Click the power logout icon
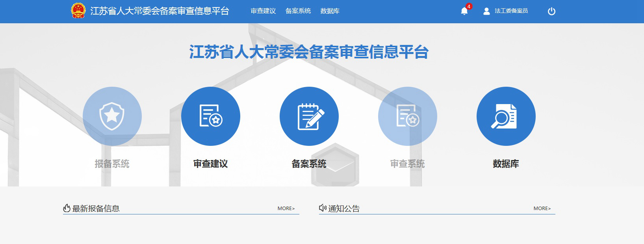Screen dimensions: 644x244 pyautogui.click(x=551, y=11)
